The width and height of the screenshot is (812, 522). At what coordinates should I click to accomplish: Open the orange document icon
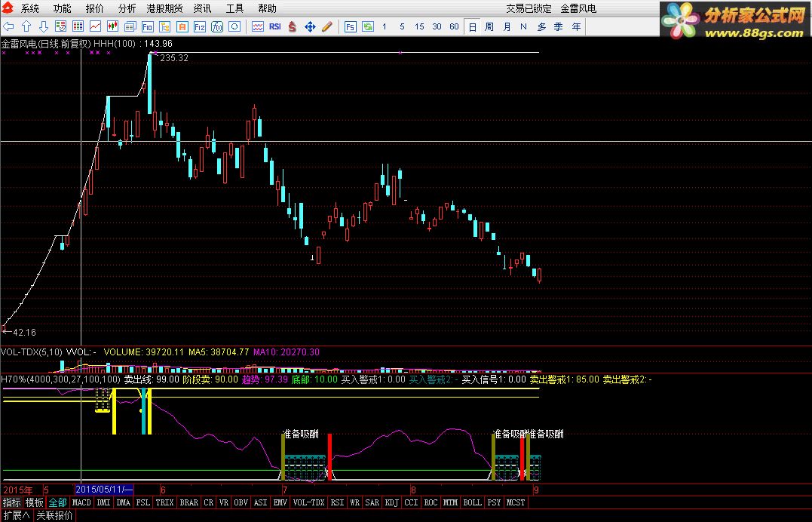coord(182,26)
